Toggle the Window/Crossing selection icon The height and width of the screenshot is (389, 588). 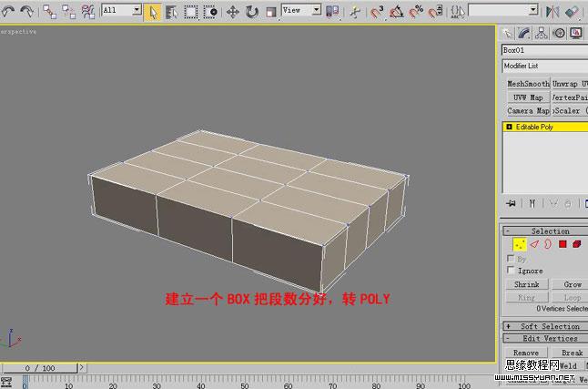click(x=210, y=12)
